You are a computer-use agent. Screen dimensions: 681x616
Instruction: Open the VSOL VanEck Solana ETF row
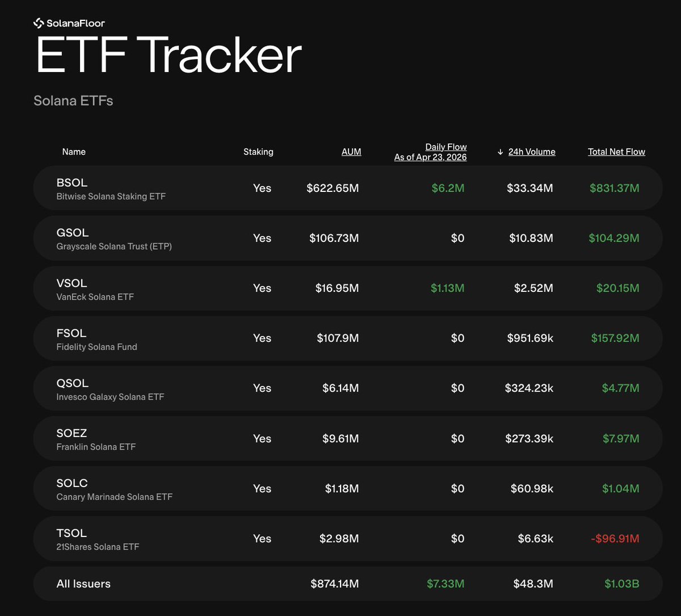coord(95,288)
